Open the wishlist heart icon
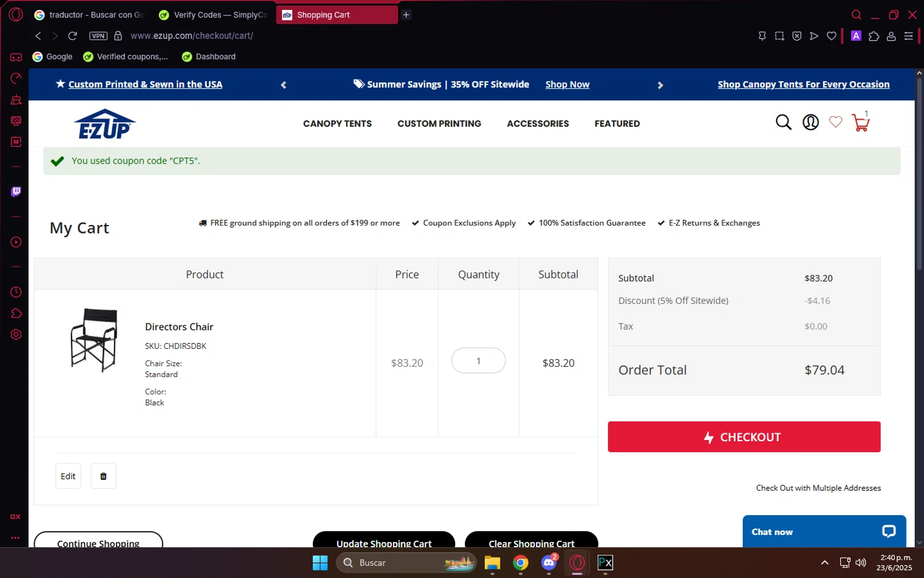This screenshot has height=578, width=924. point(835,122)
